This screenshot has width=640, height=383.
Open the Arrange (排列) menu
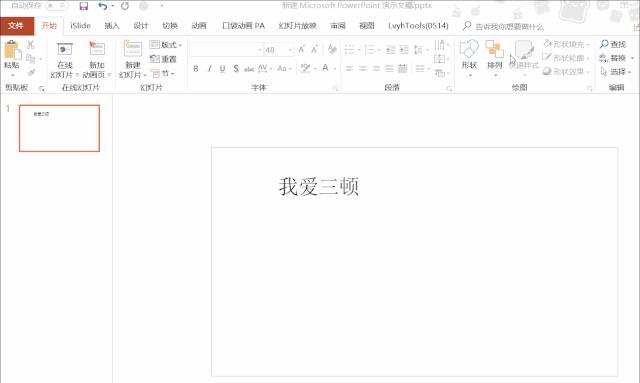pyautogui.click(x=495, y=58)
